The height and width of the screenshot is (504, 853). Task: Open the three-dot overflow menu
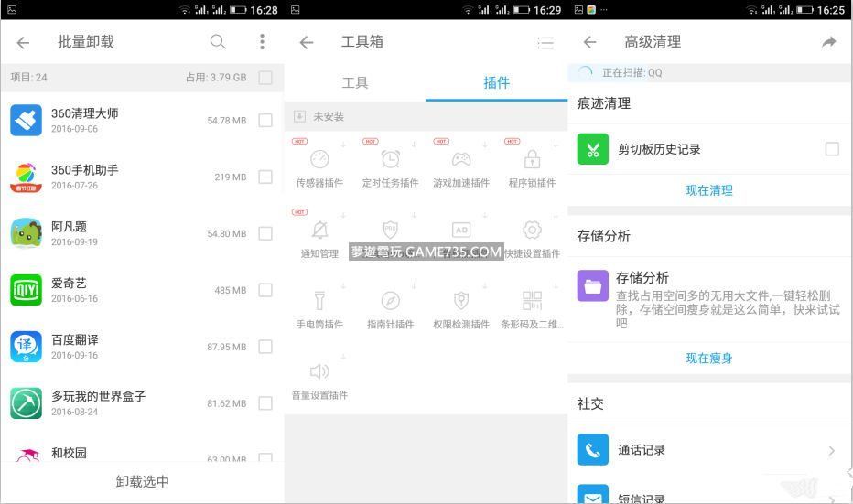262,42
